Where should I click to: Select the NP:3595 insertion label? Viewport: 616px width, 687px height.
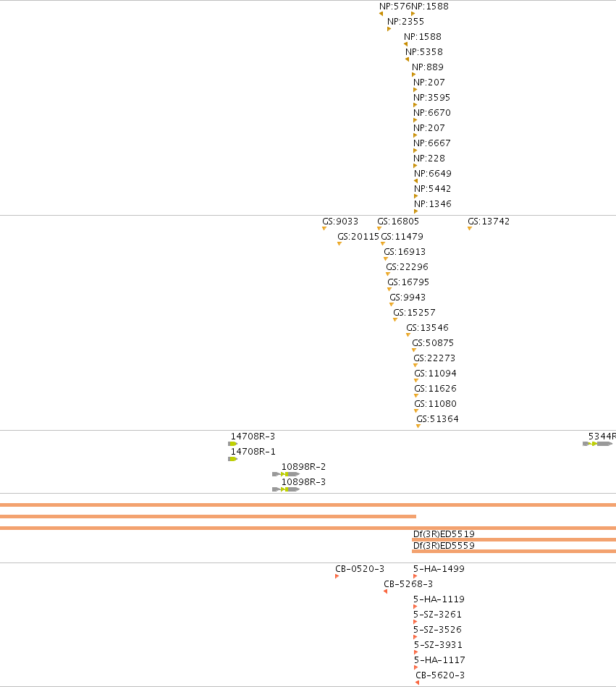pyautogui.click(x=431, y=97)
